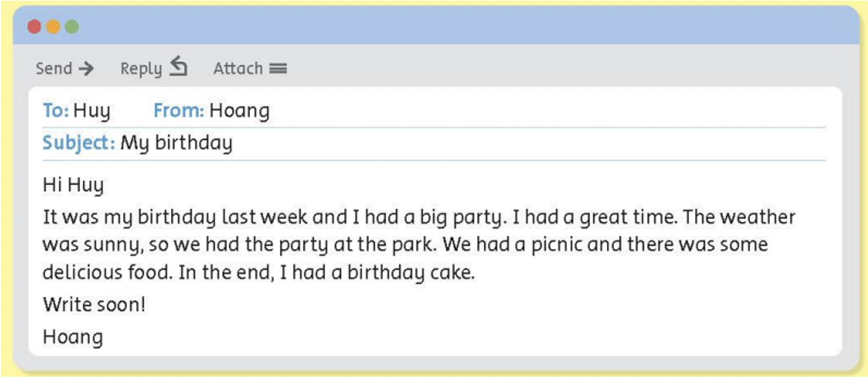
Task: Maximize the window using the green dot
Action: (x=71, y=27)
